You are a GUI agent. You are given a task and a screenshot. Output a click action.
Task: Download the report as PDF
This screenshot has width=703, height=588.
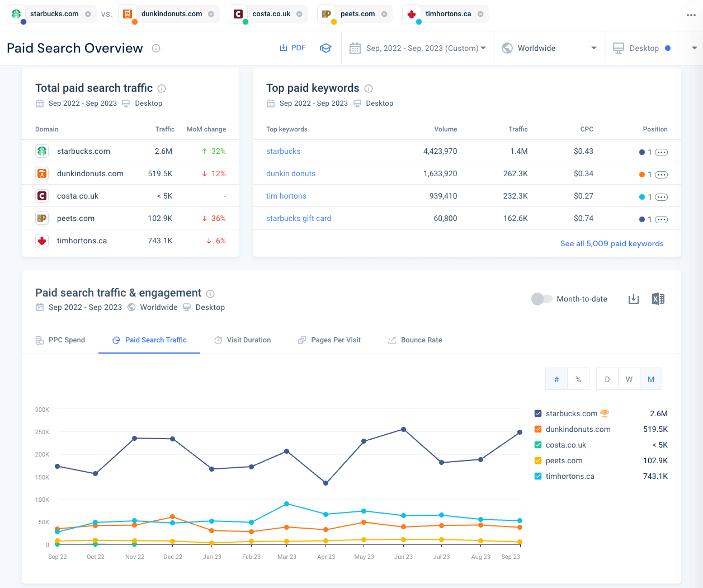tap(292, 48)
